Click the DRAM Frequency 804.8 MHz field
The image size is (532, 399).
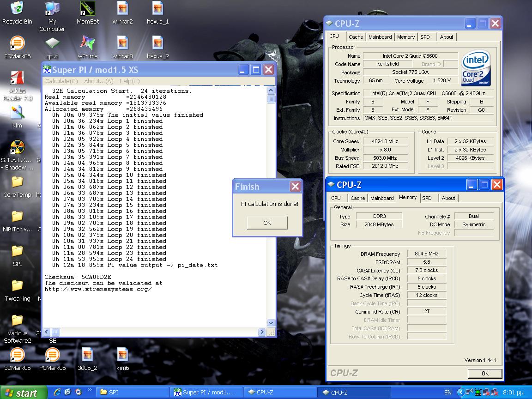coord(427,254)
